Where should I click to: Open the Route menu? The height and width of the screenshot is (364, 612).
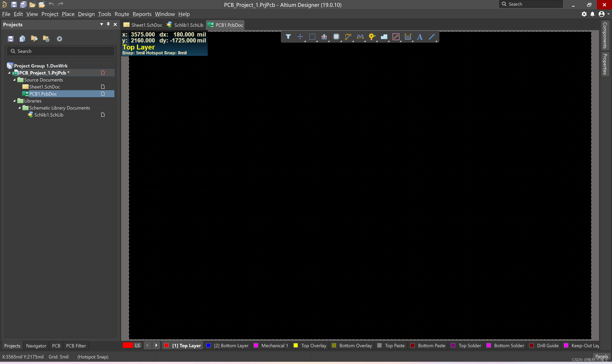pos(122,14)
